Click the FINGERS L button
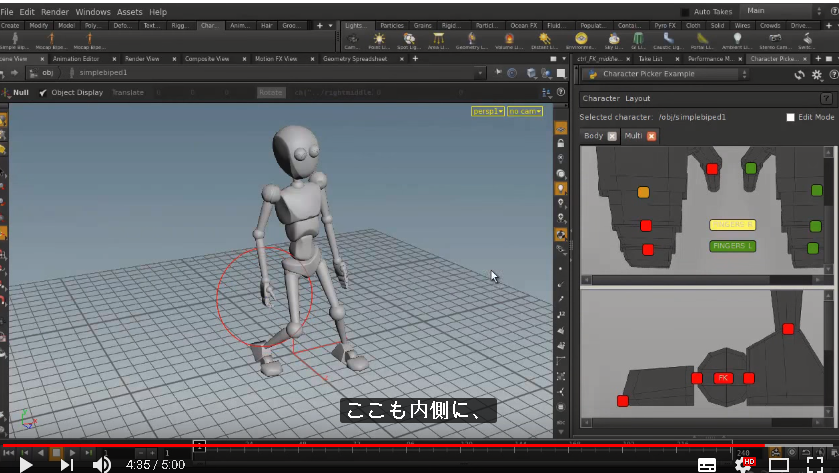 (x=733, y=246)
